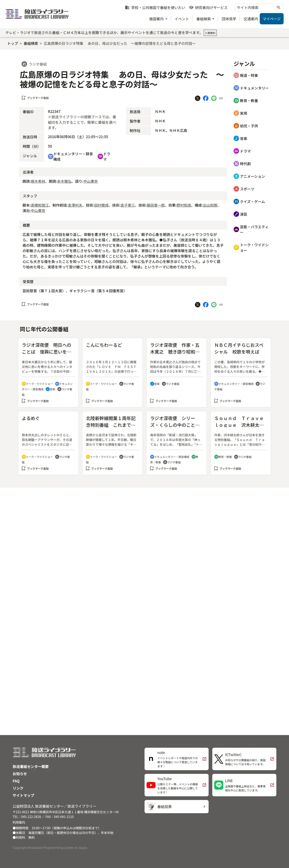Share on X below awards section

coord(197,305)
